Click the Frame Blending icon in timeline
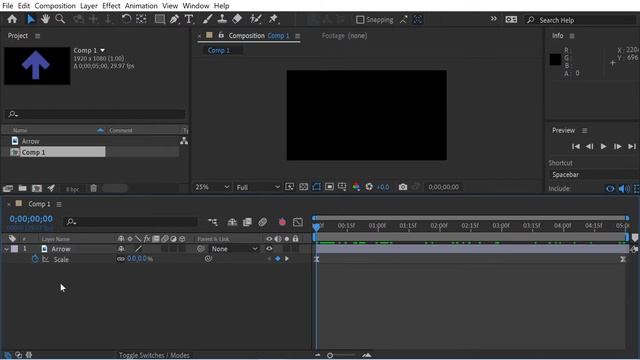640x360 pixels. tap(247, 222)
